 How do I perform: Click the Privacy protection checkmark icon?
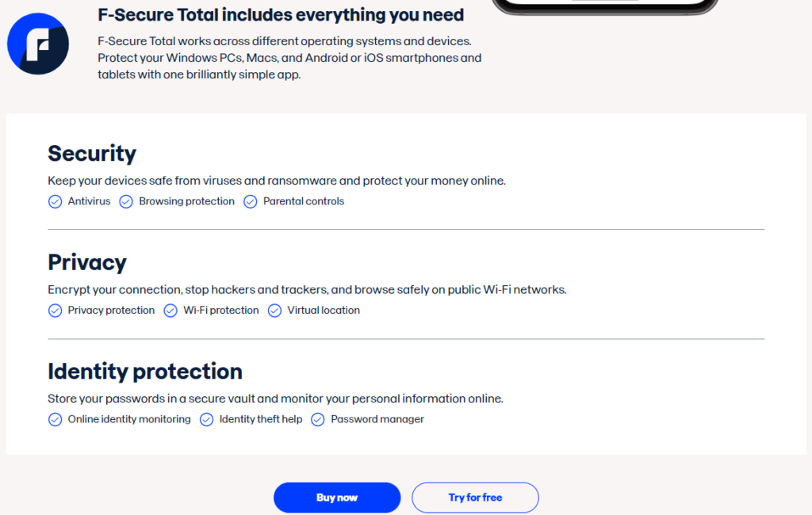click(x=55, y=311)
